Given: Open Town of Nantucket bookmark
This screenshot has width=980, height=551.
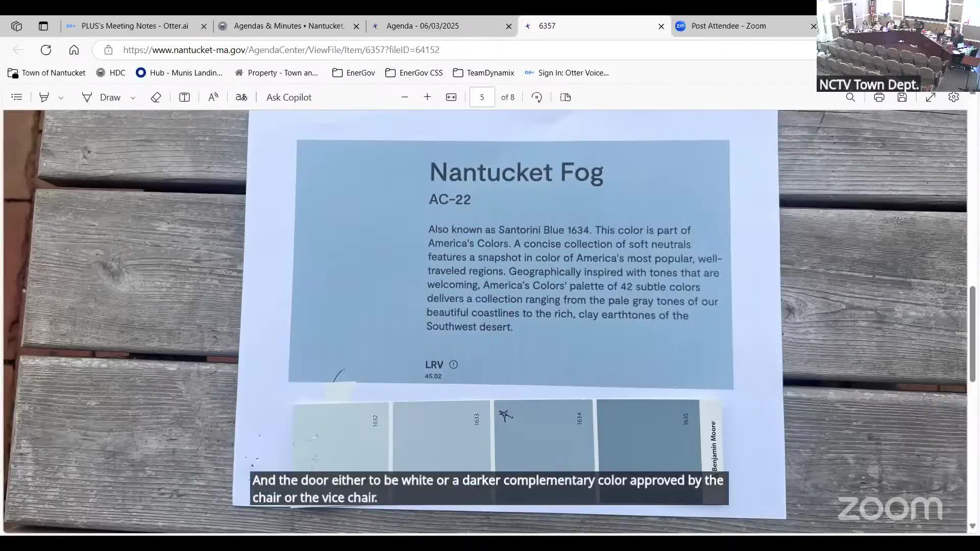Looking at the screenshot, I should pos(47,73).
